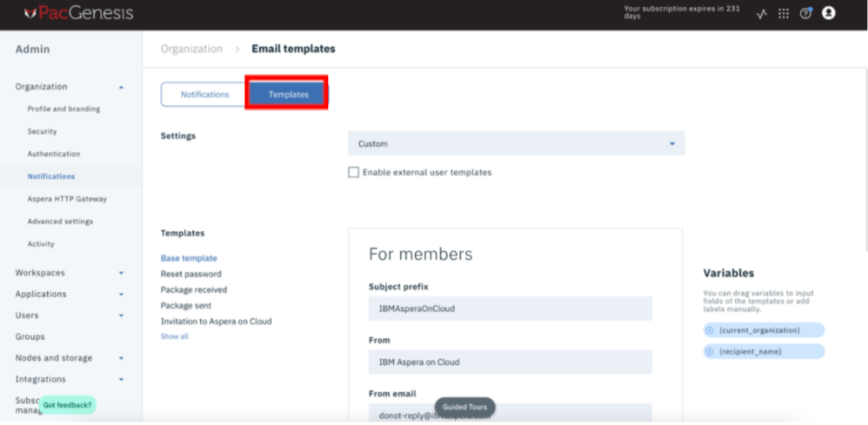Click the {recipient_name} variable chip
The image size is (868, 425).
click(764, 351)
